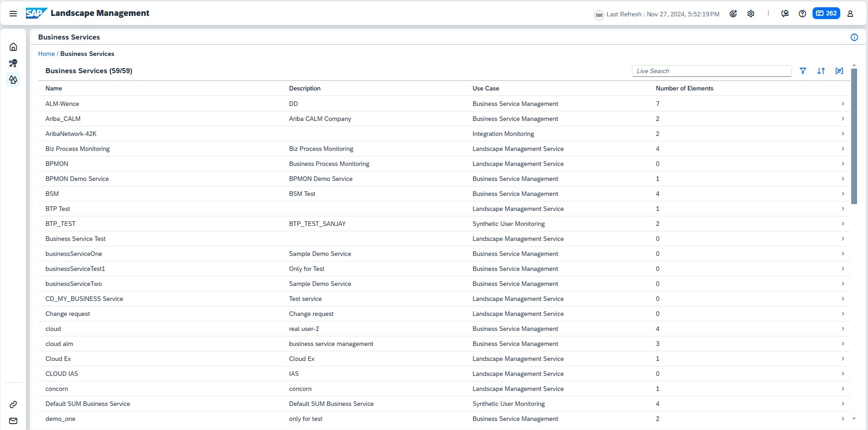This screenshot has height=430, width=868.
Task: Open the user profile icon
Action: [850, 14]
